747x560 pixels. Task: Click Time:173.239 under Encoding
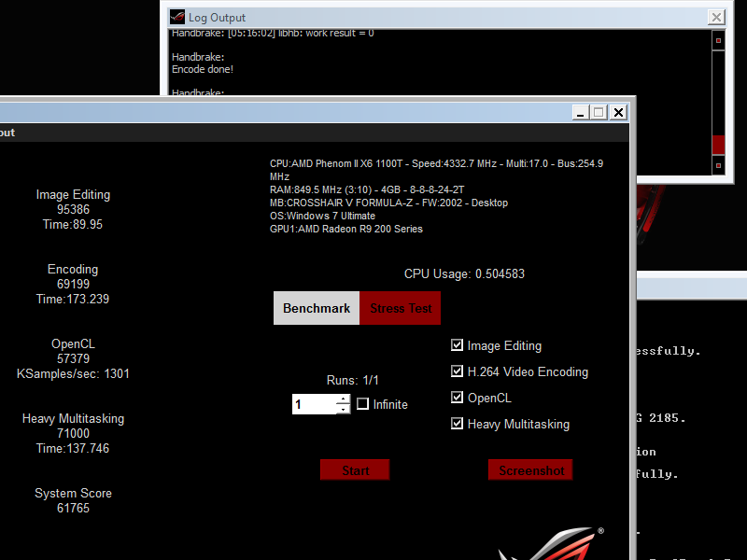click(73, 299)
